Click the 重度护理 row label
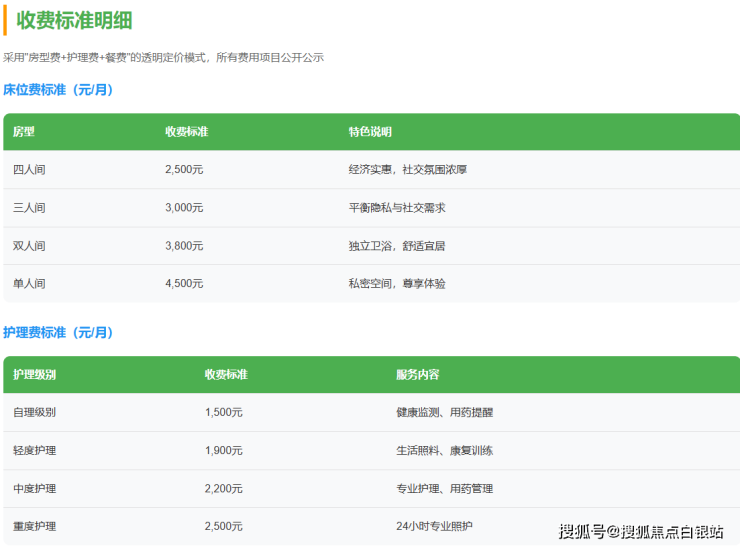 tap(35, 526)
